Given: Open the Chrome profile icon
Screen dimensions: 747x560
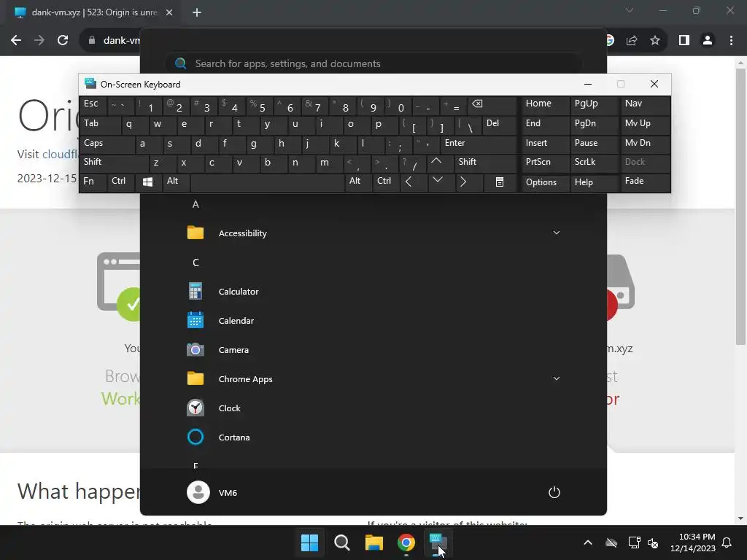Looking at the screenshot, I should pyautogui.click(x=708, y=41).
